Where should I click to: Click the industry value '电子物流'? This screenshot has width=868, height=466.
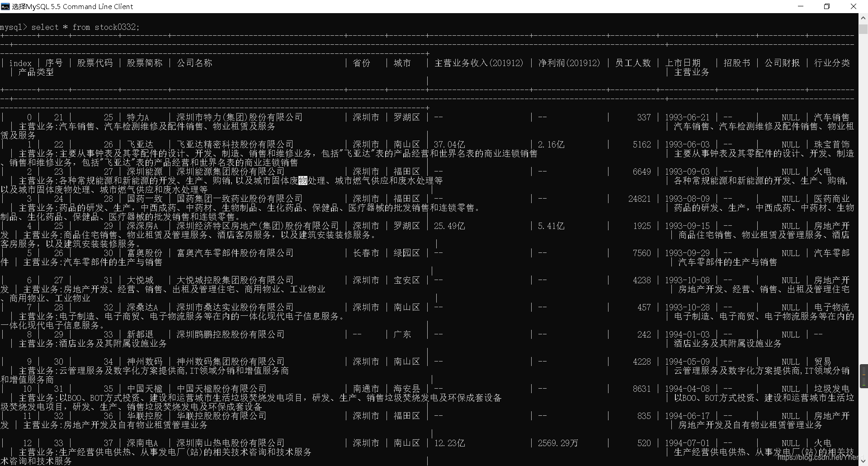pos(832,307)
